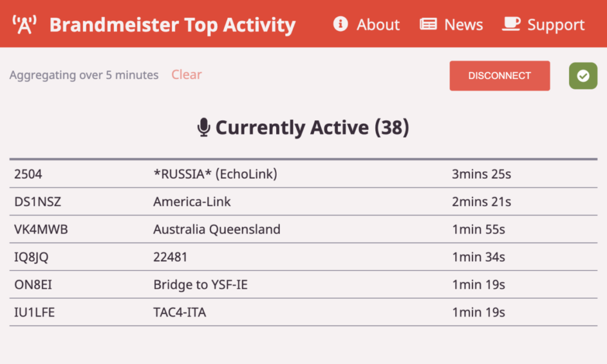The height and width of the screenshot is (364, 607).
Task: Open the About page
Action: click(x=378, y=24)
